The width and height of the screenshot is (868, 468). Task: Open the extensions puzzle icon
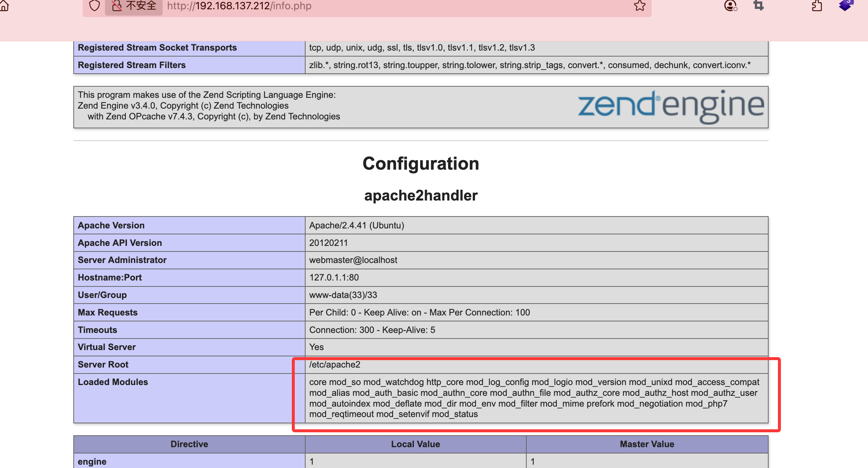coord(817,6)
